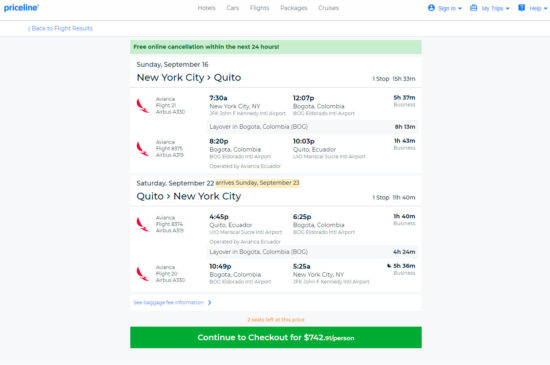Navigate to Cruises

[328, 8]
